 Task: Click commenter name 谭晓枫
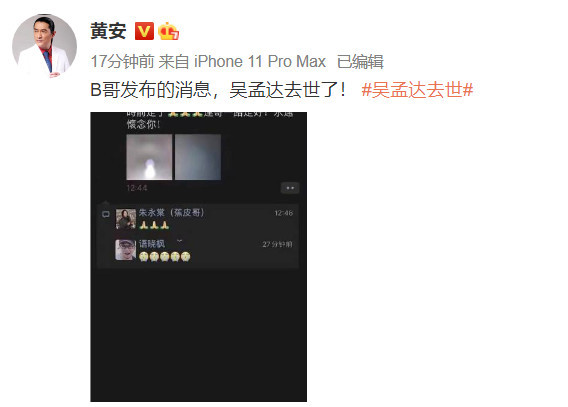[152, 244]
